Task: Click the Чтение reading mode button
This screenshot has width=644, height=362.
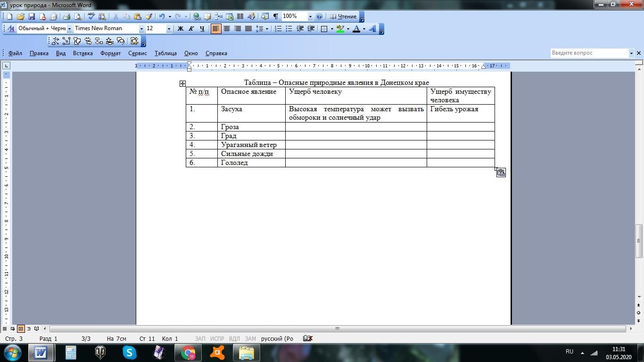Action: (343, 16)
